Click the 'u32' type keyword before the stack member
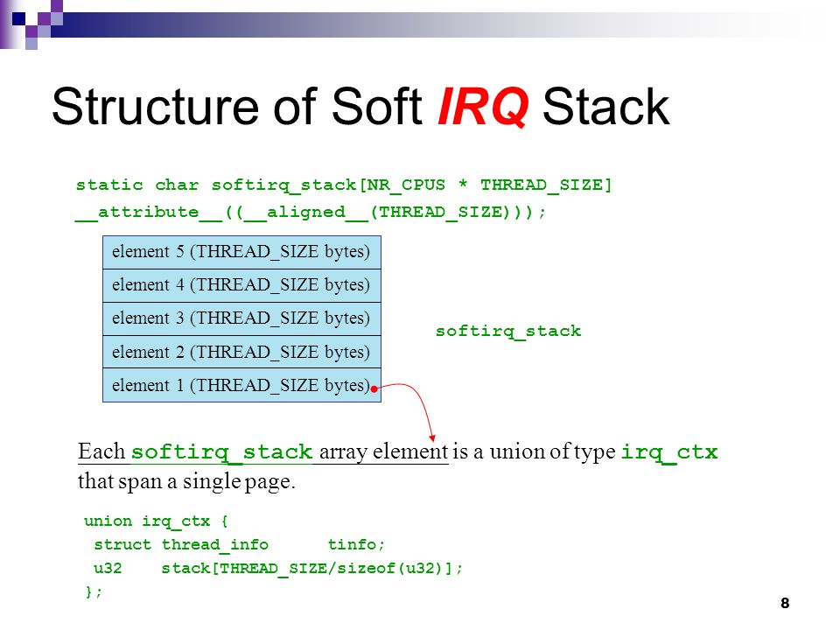The image size is (840, 630). click(108, 568)
